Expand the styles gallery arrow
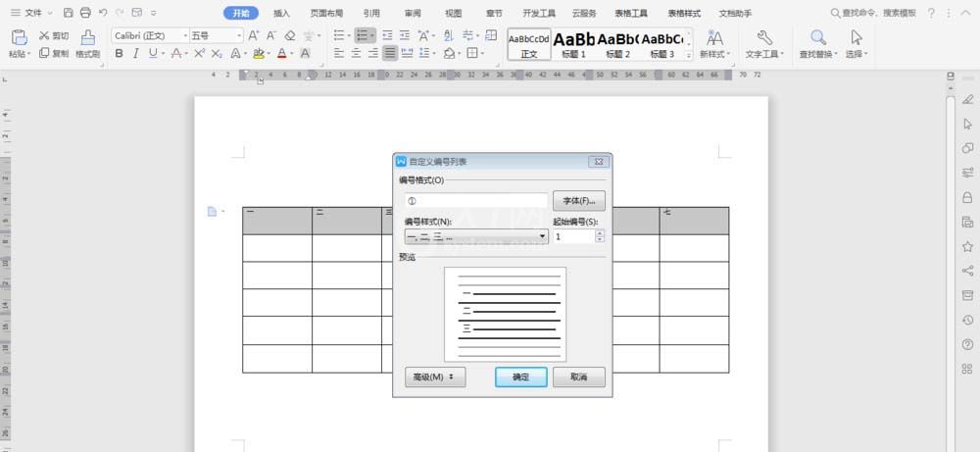The image size is (980, 452). coord(689,55)
